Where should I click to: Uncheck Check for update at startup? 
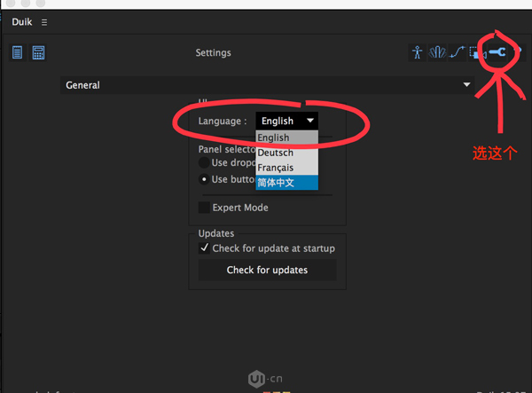[204, 248]
